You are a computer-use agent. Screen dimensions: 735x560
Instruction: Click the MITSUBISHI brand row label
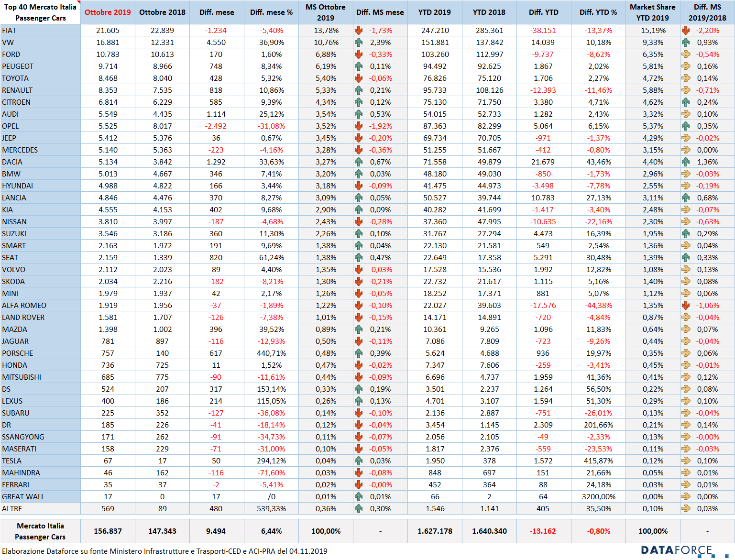click(x=22, y=377)
